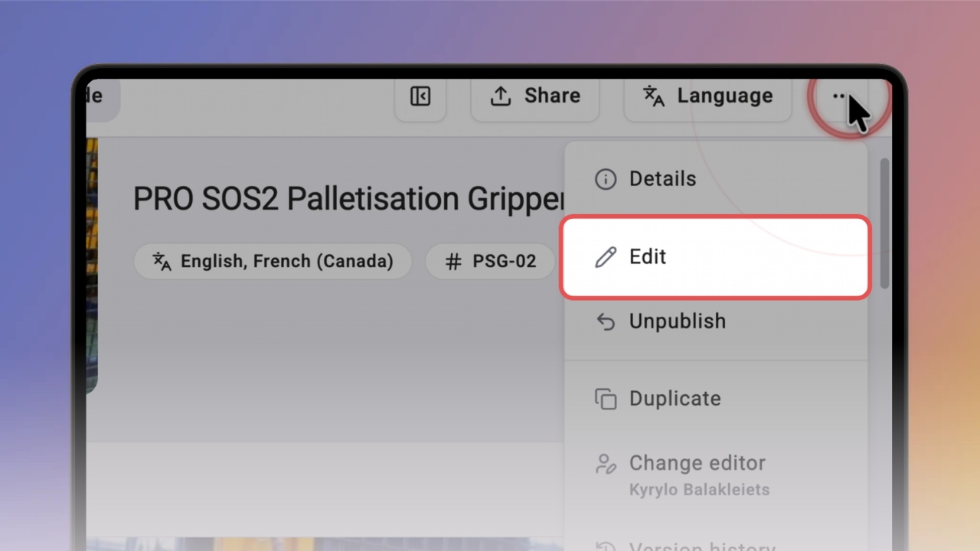
Task: Choose Edit in the options menu
Action: (716, 257)
